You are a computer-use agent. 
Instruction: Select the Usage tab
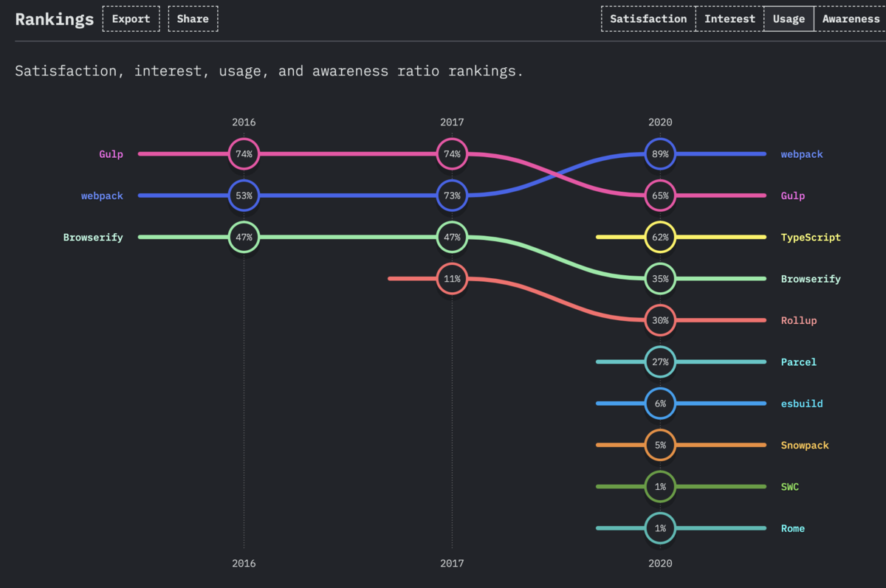coord(789,18)
